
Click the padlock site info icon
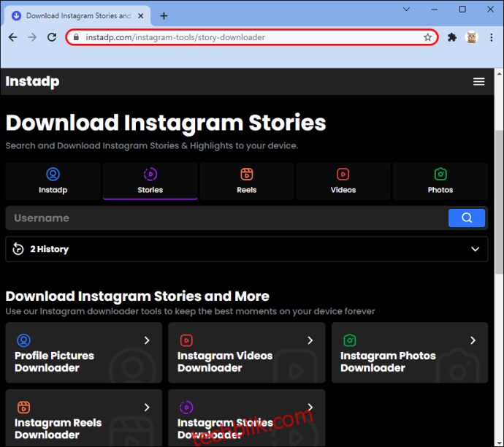76,37
